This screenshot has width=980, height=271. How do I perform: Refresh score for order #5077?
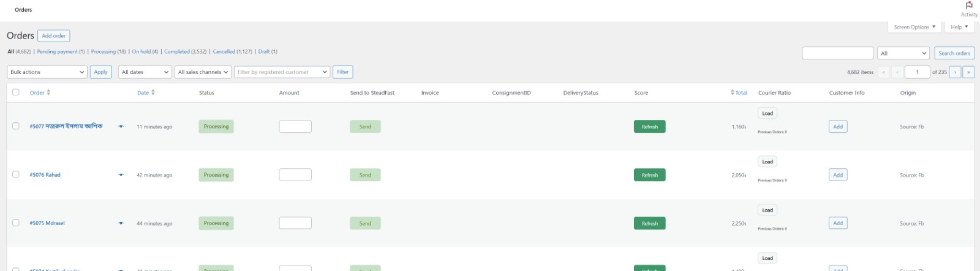(649, 127)
